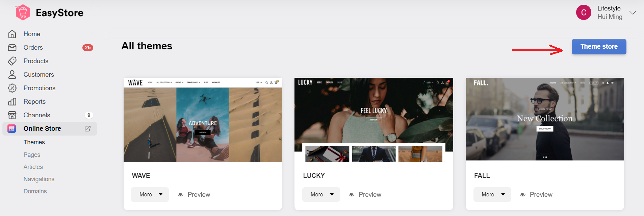Click the EasyStore logo
This screenshot has height=216, width=644.
click(49, 13)
